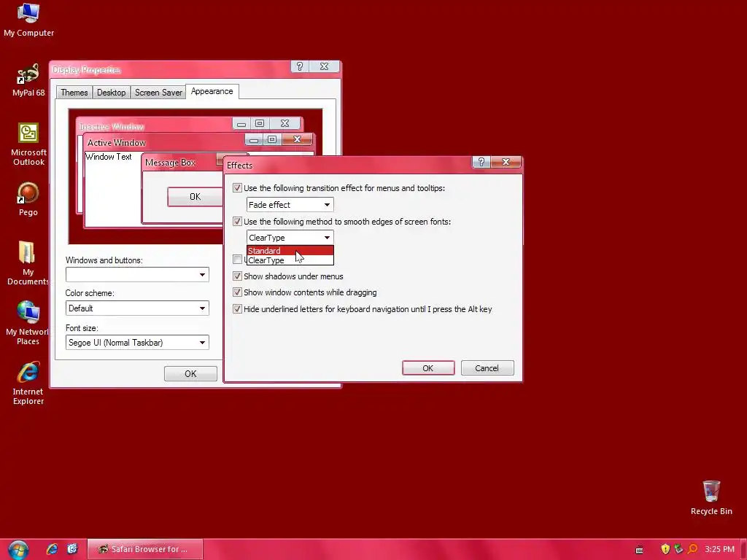The image size is (747, 560).
Task: Close the Effects dialog with X
Action: [506, 163]
